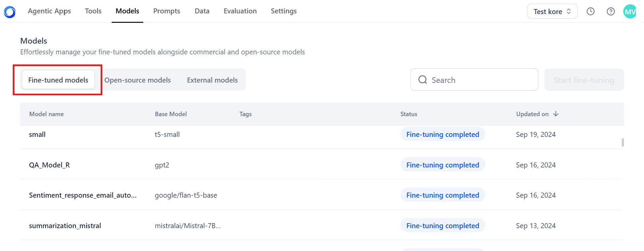Click into the Search input field
This screenshot has width=644, height=251.
474,80
